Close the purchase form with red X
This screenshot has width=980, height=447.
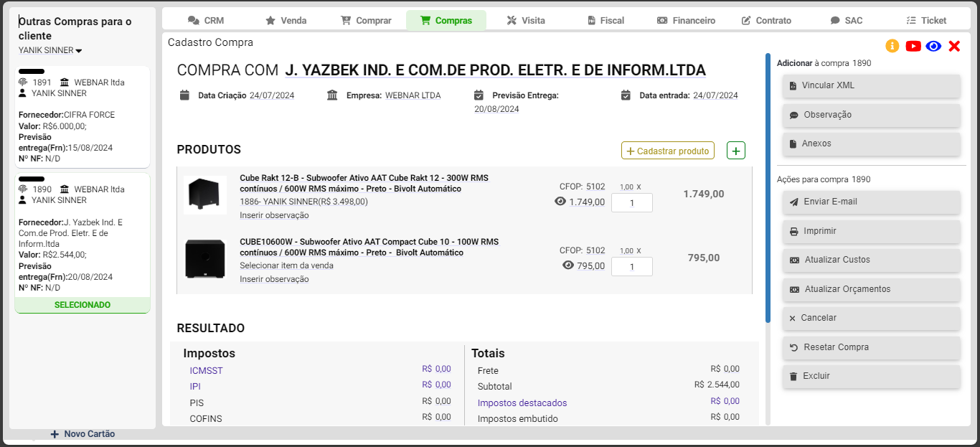(954, 46)
